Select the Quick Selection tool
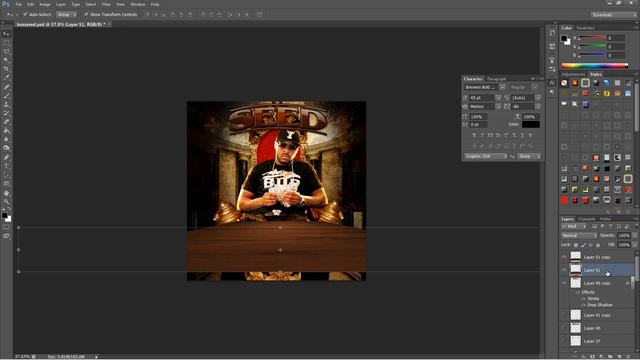 pyautogui.click(x=7, y=60)
